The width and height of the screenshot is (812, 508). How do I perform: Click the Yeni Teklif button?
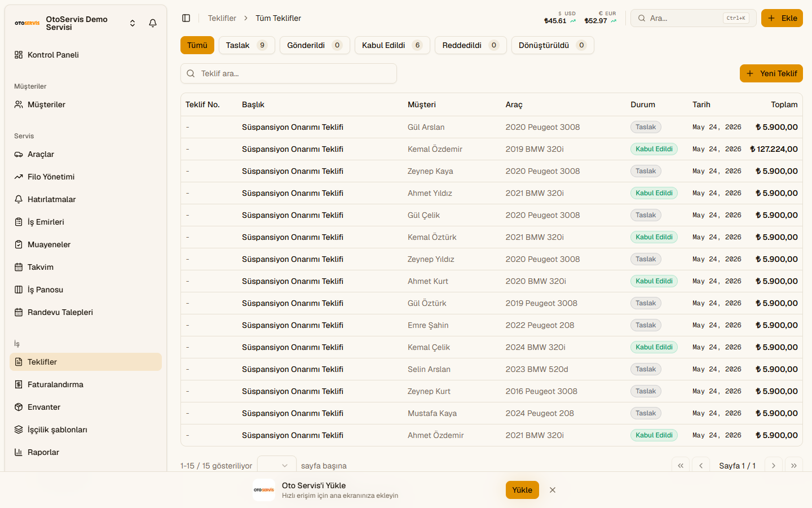coord(771,73)
